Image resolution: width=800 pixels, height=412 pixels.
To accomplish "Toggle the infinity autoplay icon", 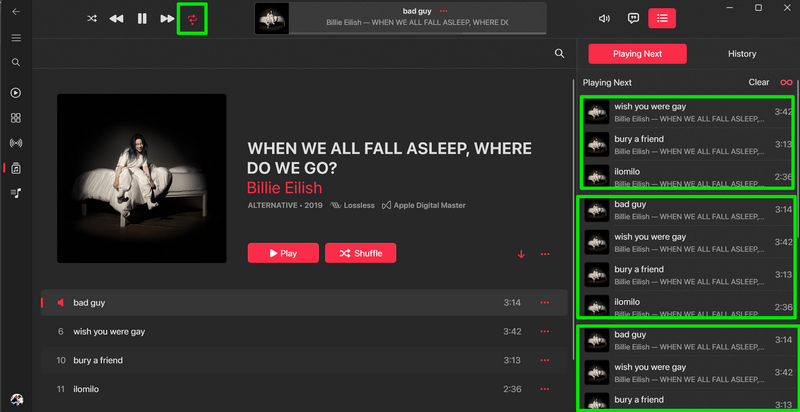I will coord(786,83).
